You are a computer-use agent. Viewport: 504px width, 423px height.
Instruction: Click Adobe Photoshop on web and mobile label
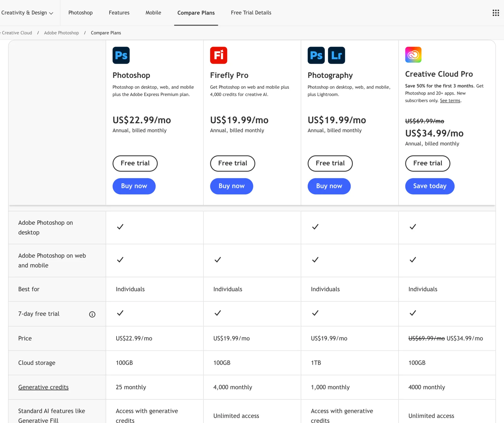52,260
